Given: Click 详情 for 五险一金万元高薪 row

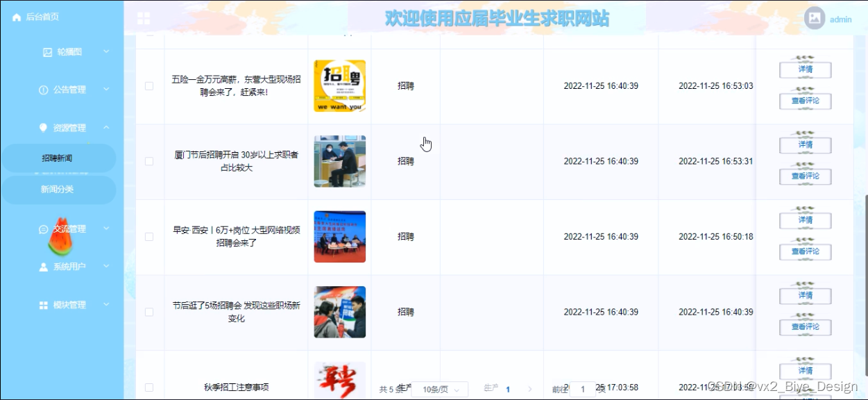Looking at the screenshot, I should tap(805, 69).
